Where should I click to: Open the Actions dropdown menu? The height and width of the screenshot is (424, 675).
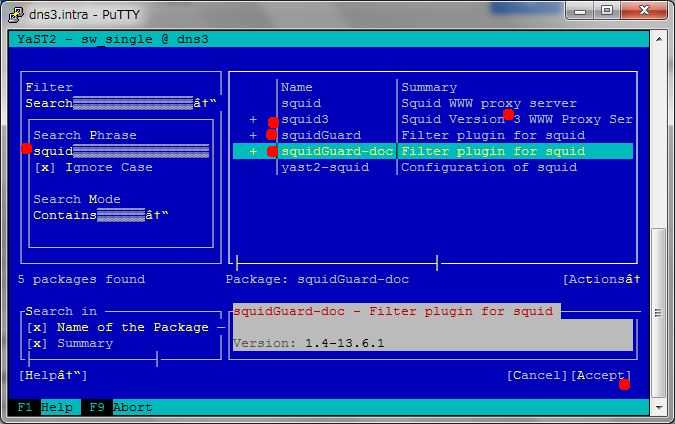[x=601, y=279]
